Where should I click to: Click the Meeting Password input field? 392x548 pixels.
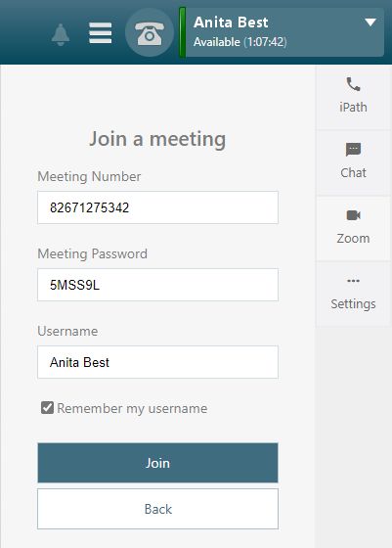click(x=157, y=285)
